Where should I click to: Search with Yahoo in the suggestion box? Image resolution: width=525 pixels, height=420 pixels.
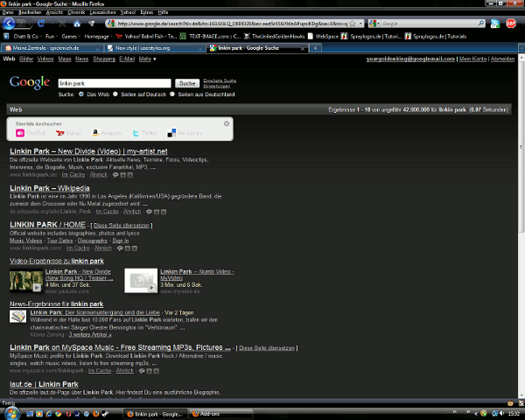(x=68, y=133)
